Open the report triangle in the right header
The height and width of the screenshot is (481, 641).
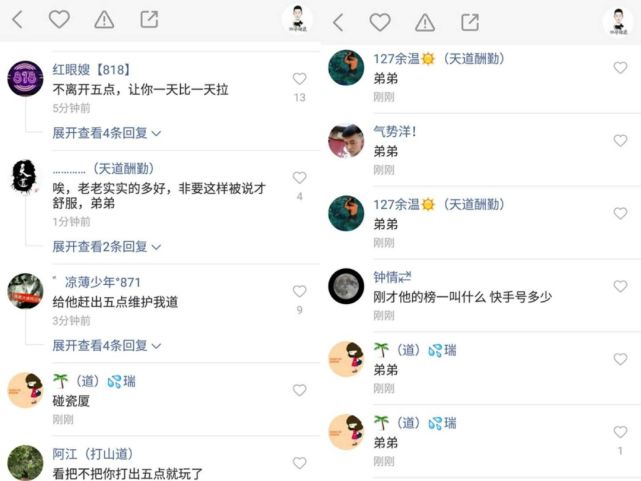tap(425, 22)
